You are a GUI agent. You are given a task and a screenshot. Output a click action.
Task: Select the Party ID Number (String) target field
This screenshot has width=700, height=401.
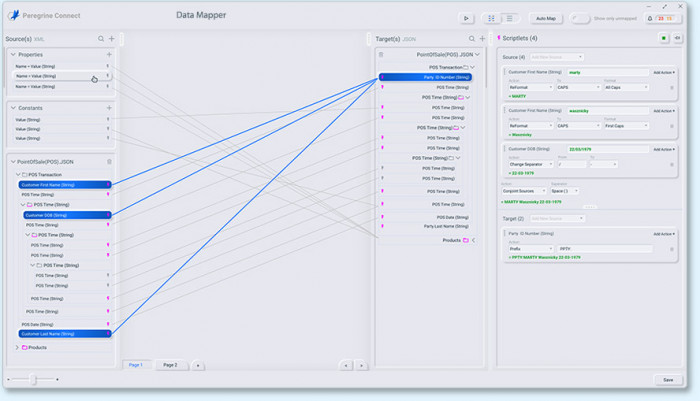tap(425, 77)
